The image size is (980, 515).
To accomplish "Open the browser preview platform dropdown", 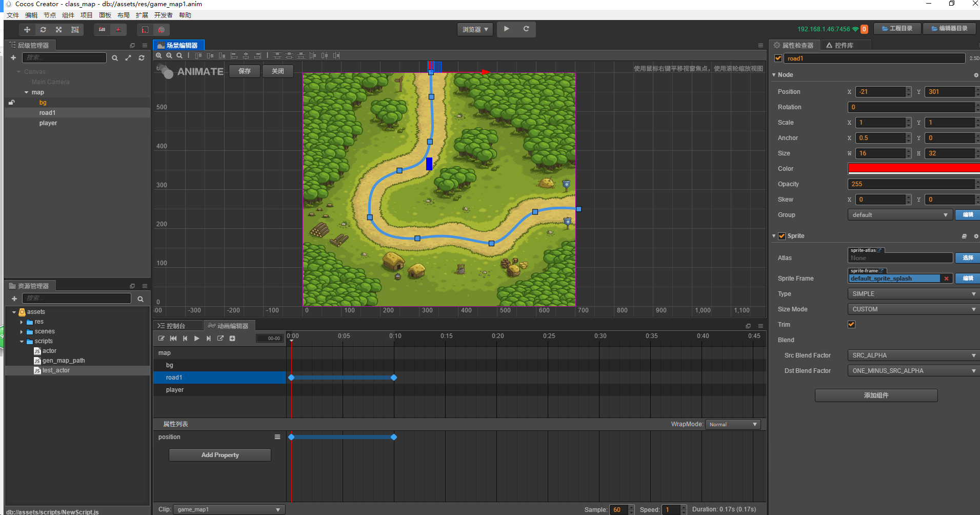I will coord(475,30).
